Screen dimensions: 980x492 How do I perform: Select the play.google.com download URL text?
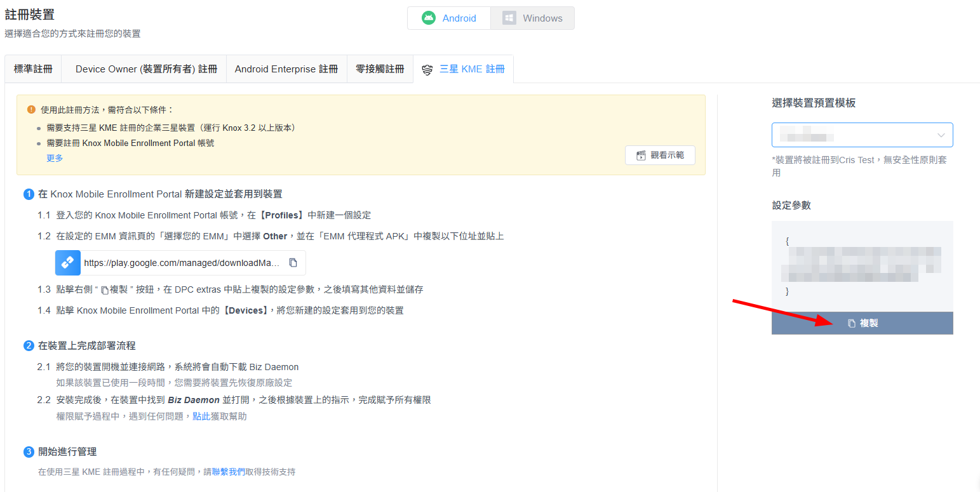[x=182, y=263]
